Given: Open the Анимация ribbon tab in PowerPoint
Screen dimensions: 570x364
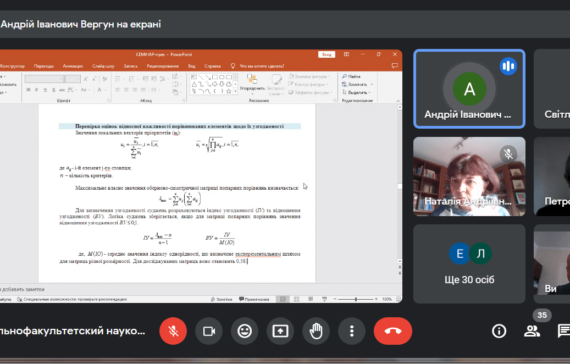Looking at the screenshot, I should [73, 66].
